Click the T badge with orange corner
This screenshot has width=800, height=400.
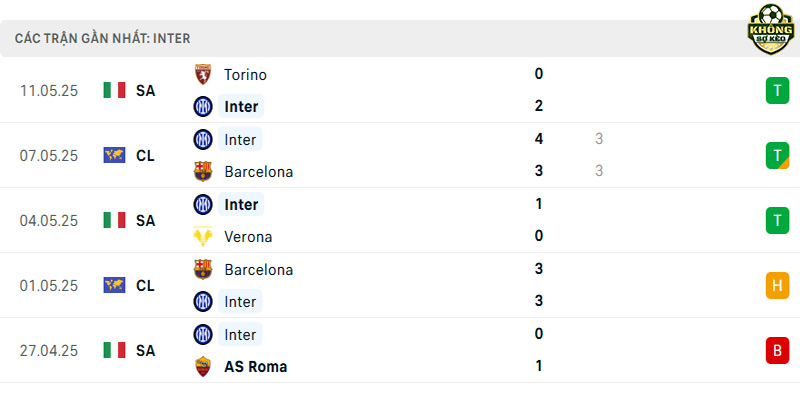click(777, 156)
